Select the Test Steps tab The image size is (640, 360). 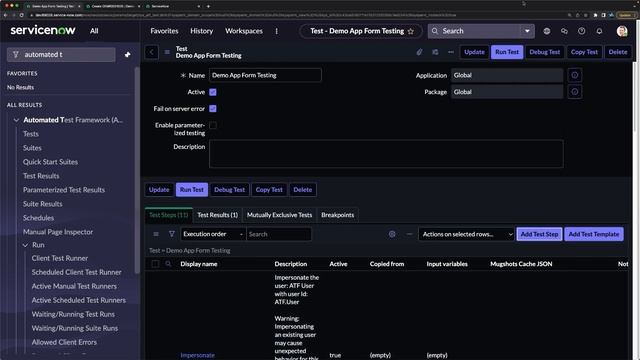point(169,215)
